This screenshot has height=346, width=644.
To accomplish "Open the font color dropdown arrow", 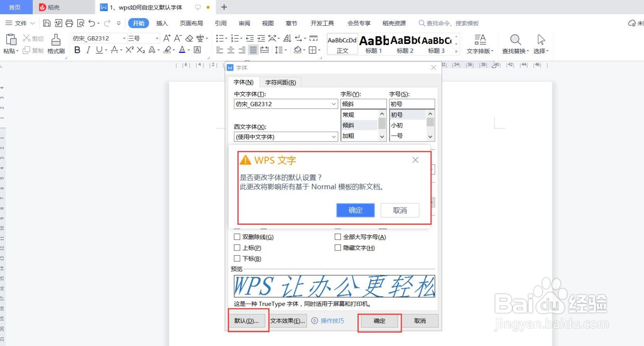I will point(189,50).
